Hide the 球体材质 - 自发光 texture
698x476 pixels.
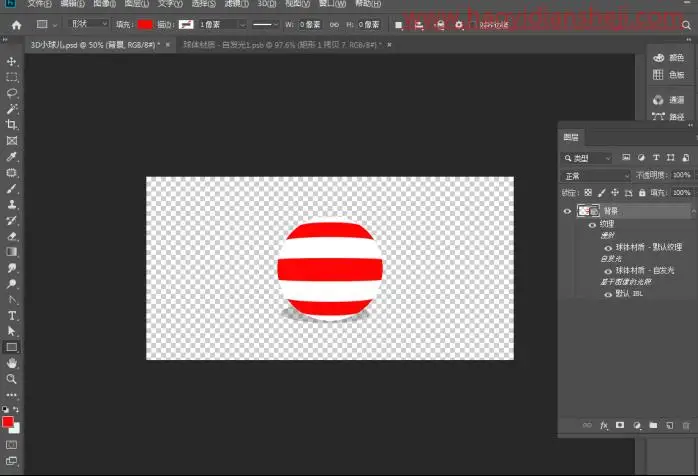coord(608,271)
